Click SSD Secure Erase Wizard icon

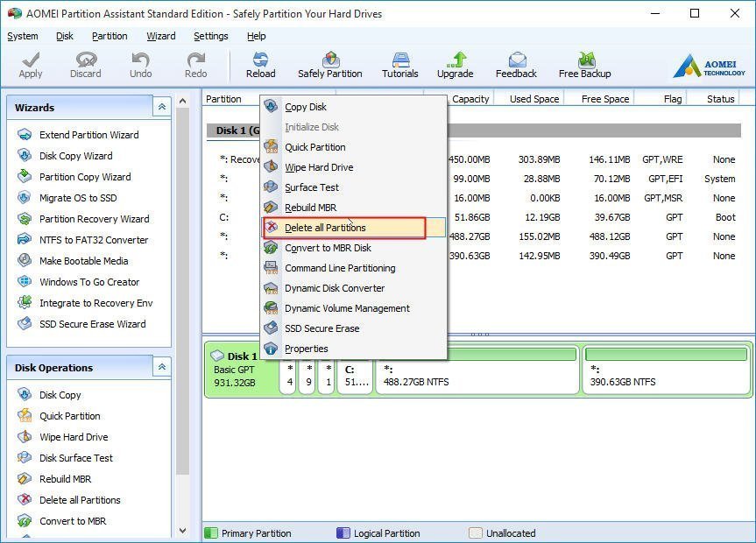coord(25,324)
